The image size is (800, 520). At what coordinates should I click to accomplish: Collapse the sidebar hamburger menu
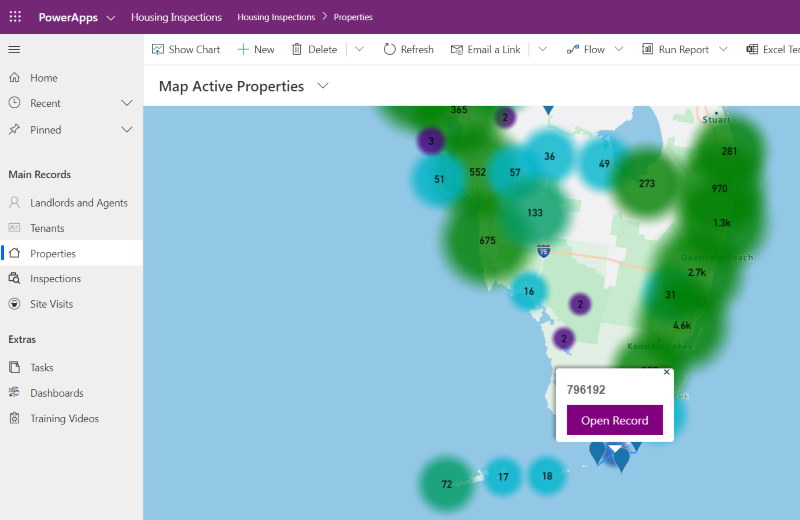click(x=14, y=49)
